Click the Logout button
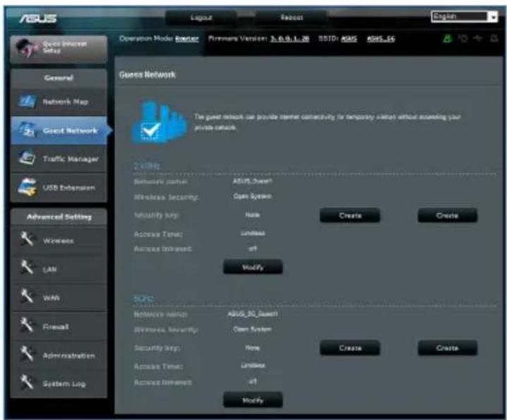 click(x=201, y=18)
